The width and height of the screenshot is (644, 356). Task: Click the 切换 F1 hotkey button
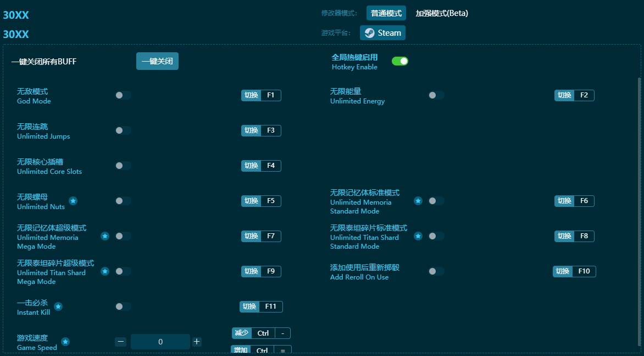tap(261, 95)
